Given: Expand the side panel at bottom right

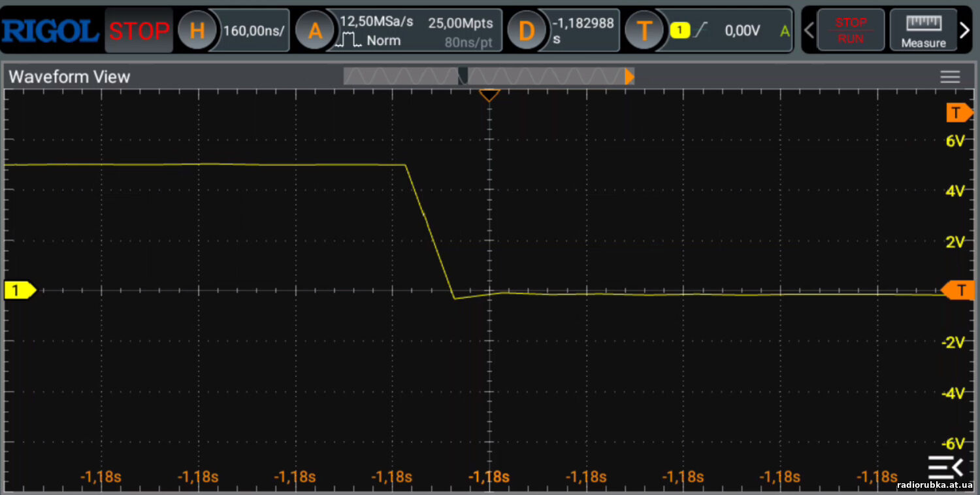Looking at the screenshot, I should [945, 468].
